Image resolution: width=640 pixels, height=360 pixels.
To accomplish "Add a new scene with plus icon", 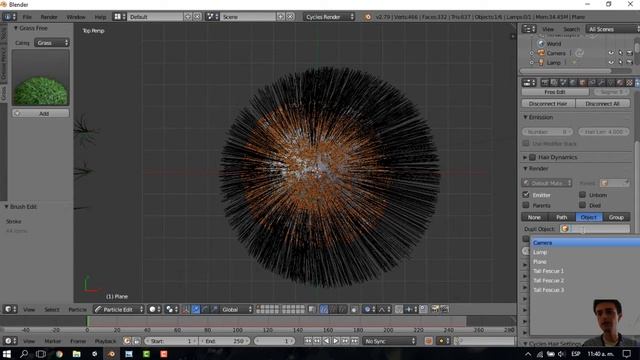I will tap(281, 17).
